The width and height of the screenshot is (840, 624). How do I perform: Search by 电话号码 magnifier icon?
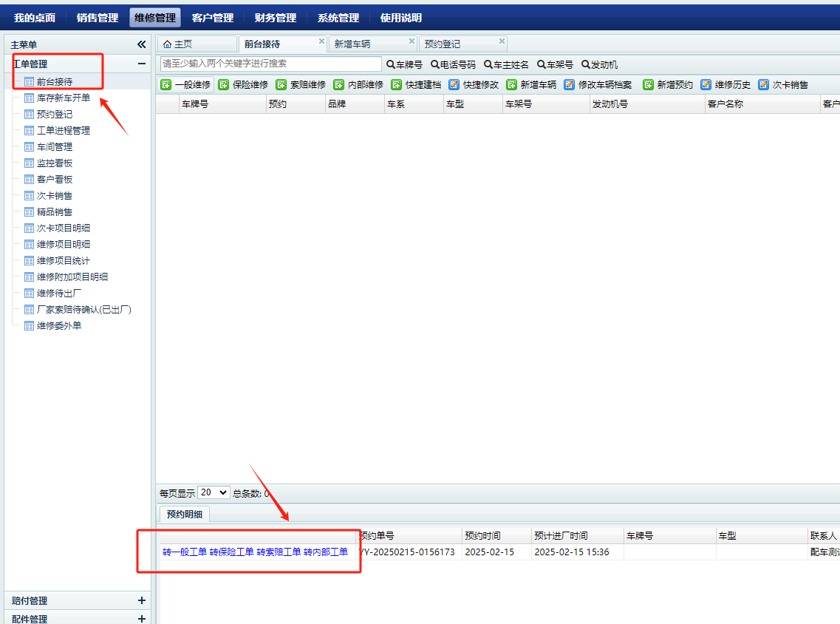[435, 65]
